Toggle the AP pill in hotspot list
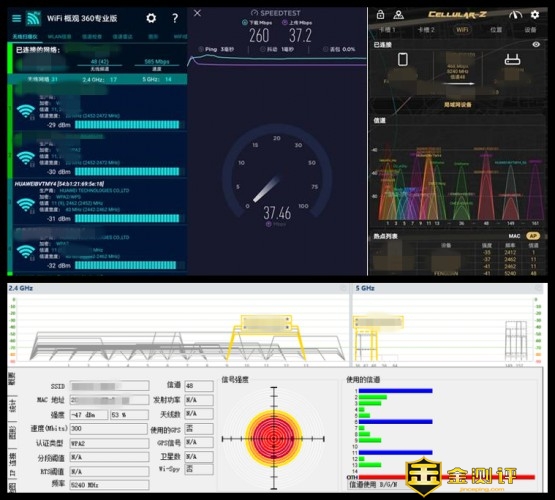Screen dimensions: 555x500 [533, 236]
